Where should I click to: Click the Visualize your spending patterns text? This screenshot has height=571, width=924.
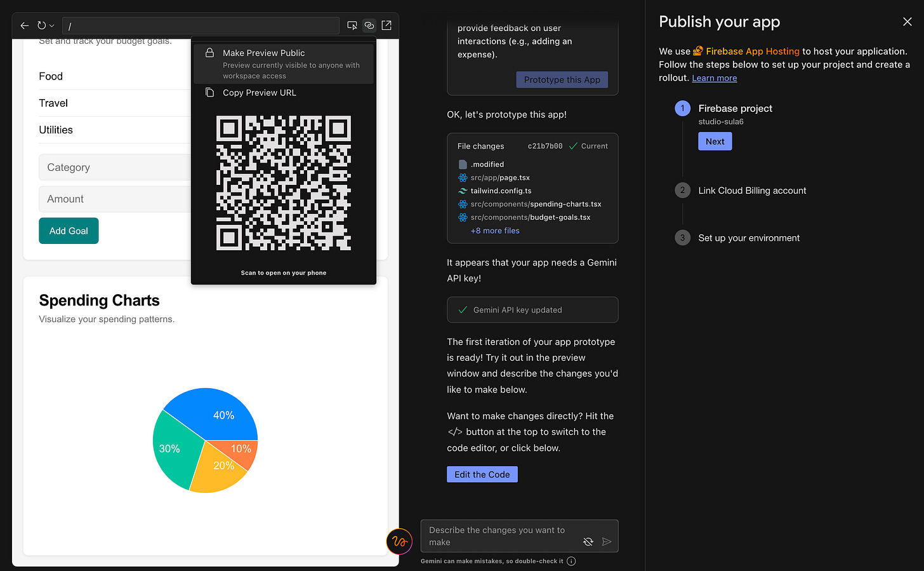[x=107, y=319]
